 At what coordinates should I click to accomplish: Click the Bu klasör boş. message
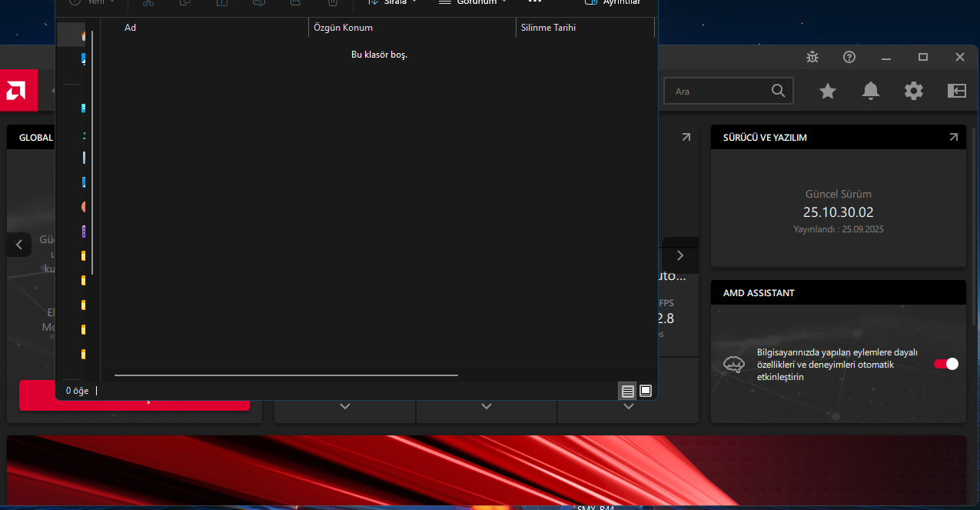379,55
